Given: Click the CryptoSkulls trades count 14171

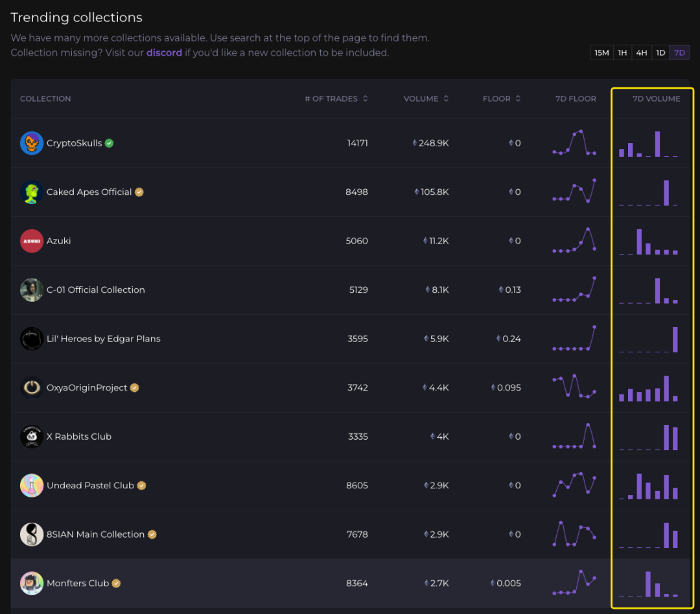Looking at the screenshot, I should (x=358, y=143).
